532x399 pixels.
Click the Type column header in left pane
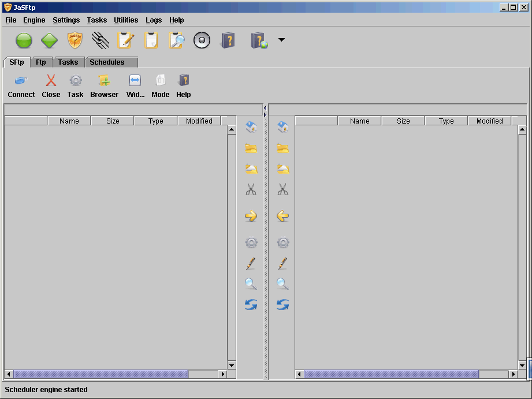156,121
